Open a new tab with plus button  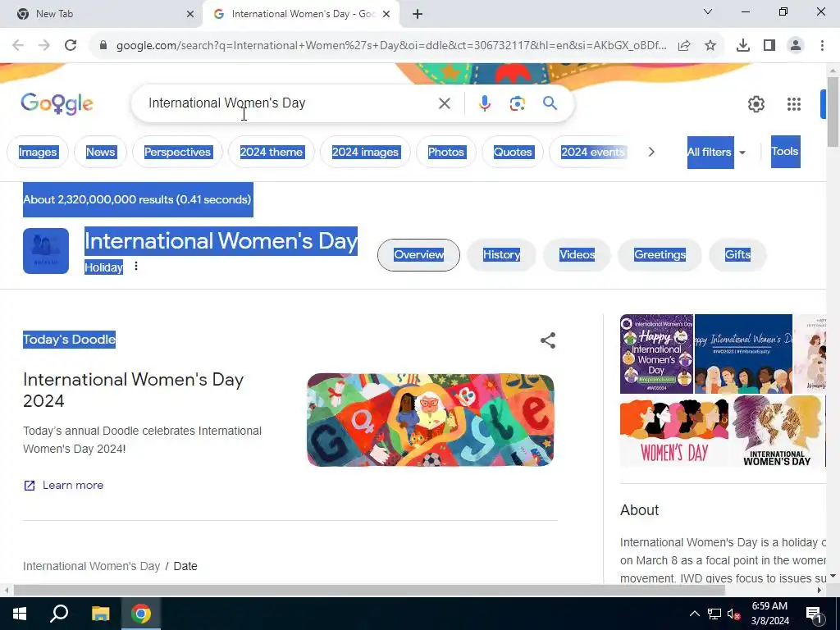click(418, 14)
